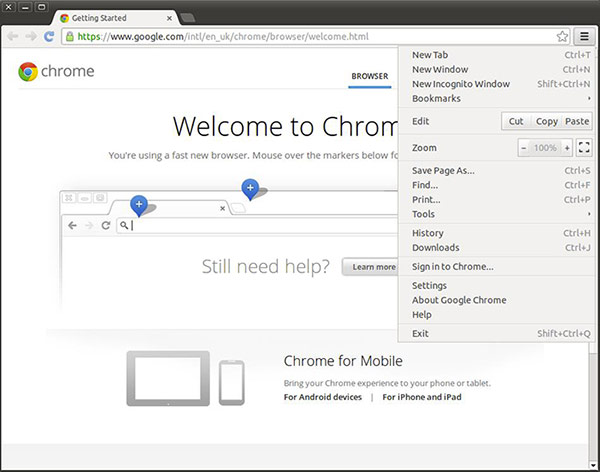Open the For iPhone and iPad link
This screenshot has width=600, height=472.
[422, 397]
